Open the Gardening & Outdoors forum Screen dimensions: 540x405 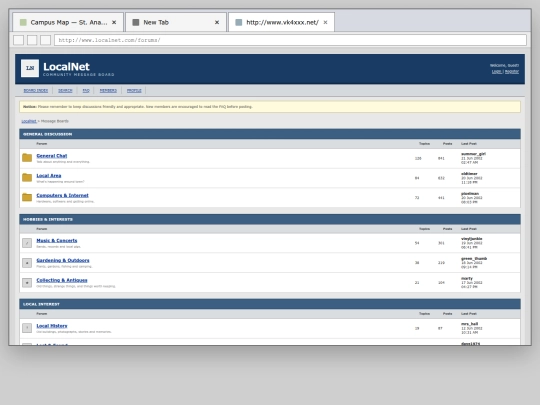(63, 260)
